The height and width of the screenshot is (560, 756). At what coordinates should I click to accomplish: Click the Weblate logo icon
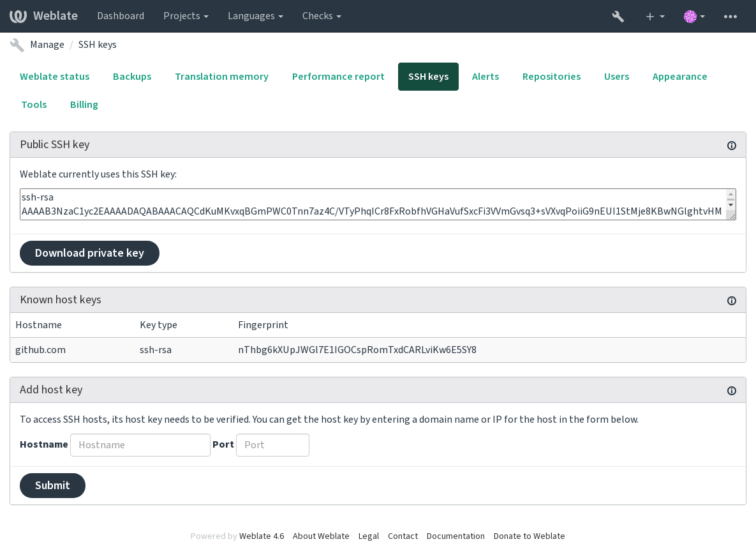pyautogui.click(x=19, y=16)
